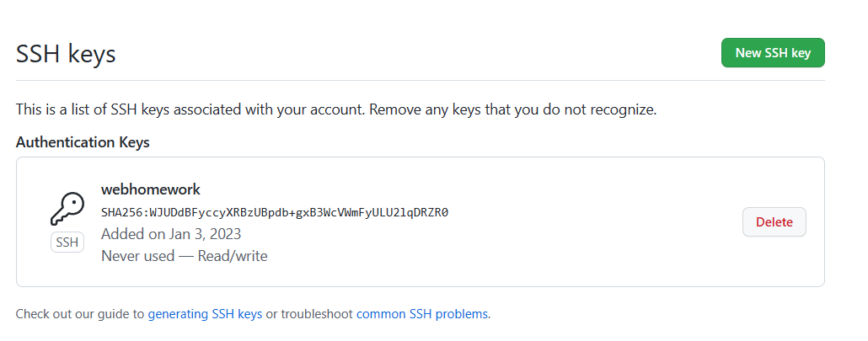Click the 'SSH keys' page heading
The image size is (868, 341).
(66, 54)
